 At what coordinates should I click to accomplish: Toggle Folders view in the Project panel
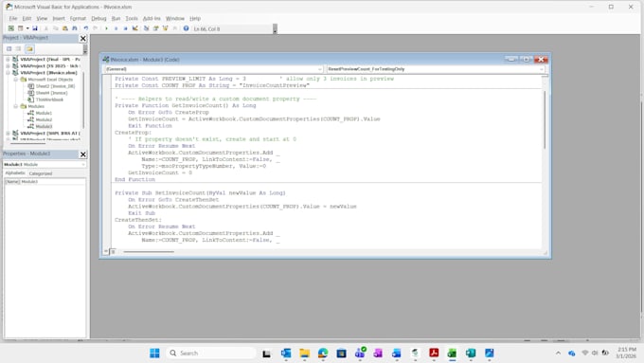coord(29,48)
